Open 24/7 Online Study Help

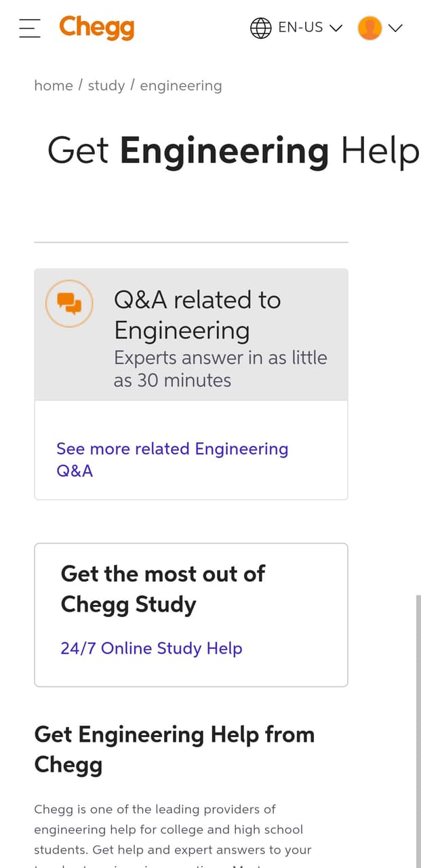click(x=151, y=648)
